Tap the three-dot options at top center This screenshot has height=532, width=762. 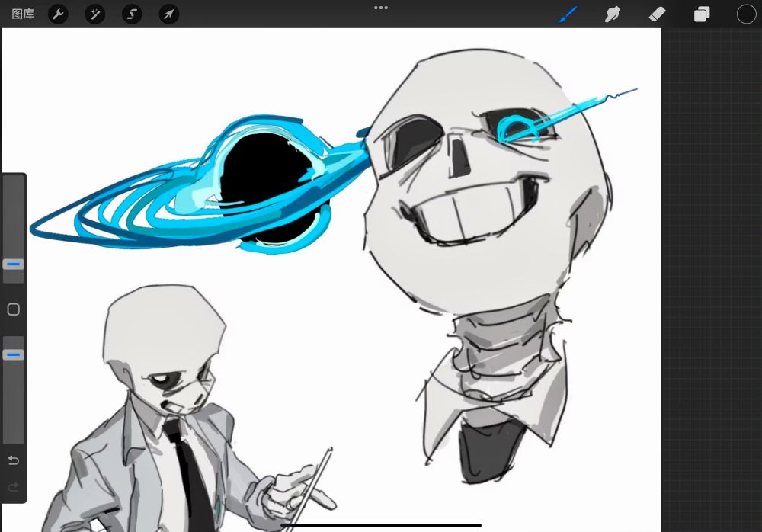[x=381, y=8]
